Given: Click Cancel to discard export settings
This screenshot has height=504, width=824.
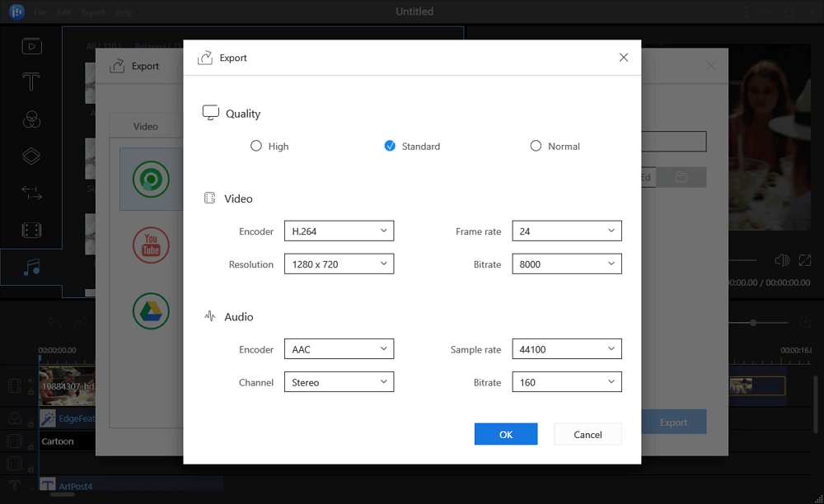Looking at the screenshot, I should coord(588,434).
